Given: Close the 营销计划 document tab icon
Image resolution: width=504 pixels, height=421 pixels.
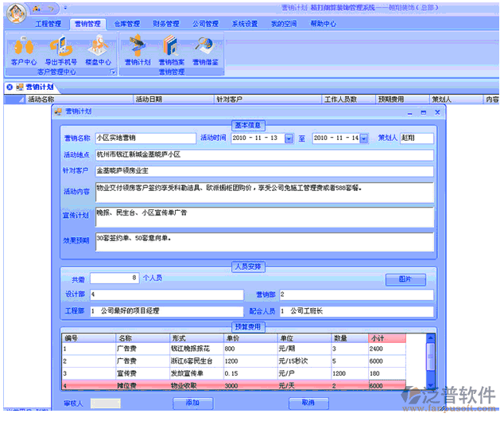Looking at the screenshot, I should click(10, 87).
